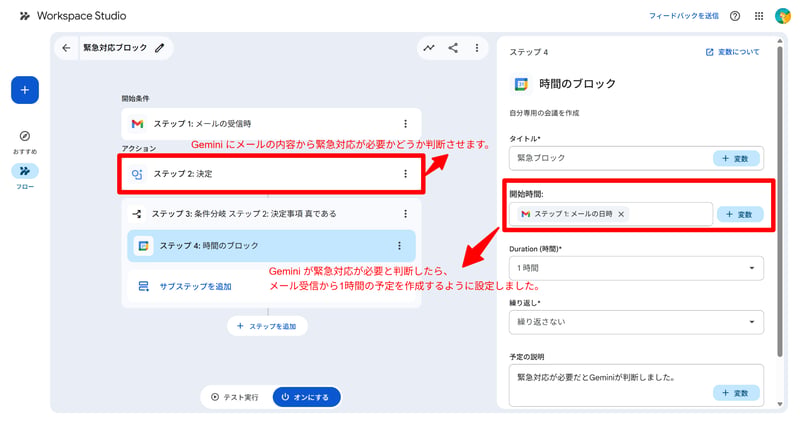Click the Gmail icon in ステップ 1

[x=137, y=124]
